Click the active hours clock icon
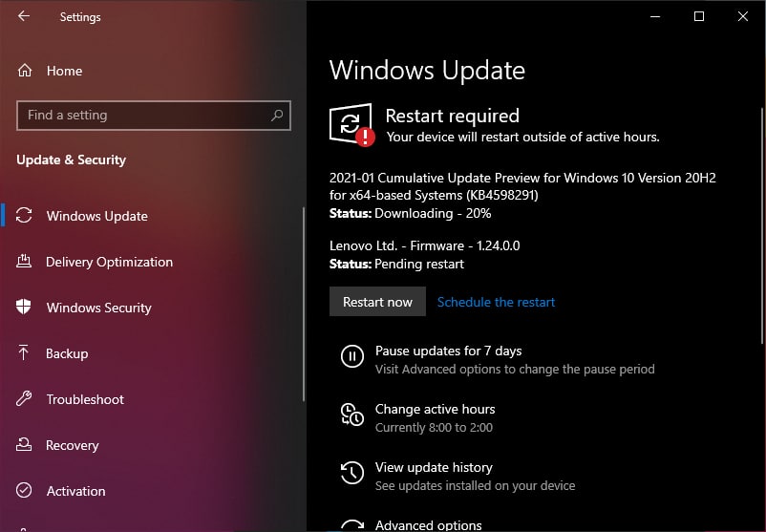 [x=351, y=415]
